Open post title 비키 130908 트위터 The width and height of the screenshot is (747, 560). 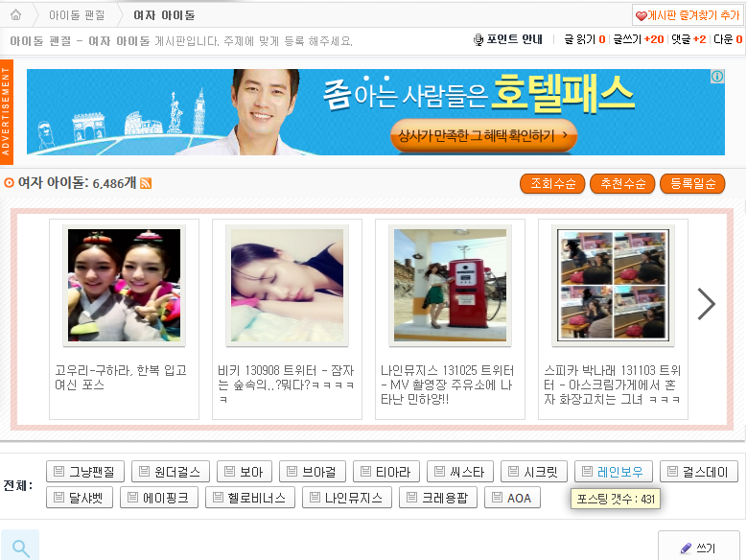click(x=286, y=385)
